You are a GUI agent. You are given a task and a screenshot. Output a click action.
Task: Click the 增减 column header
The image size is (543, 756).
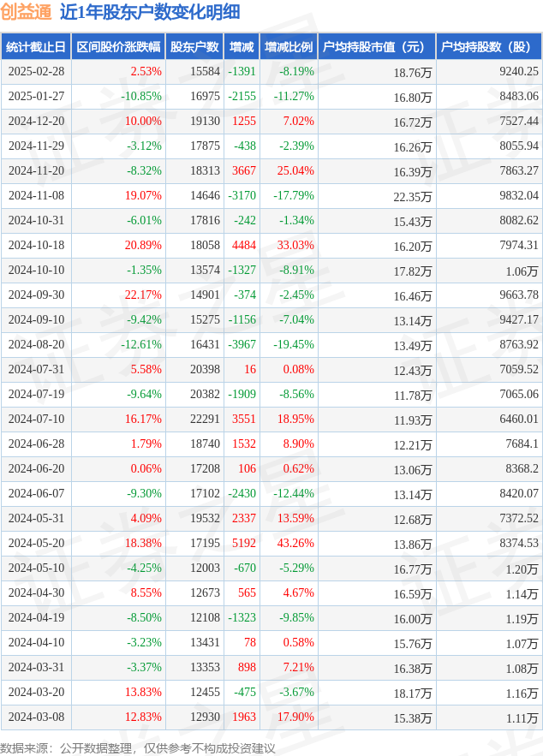[242, 47]
